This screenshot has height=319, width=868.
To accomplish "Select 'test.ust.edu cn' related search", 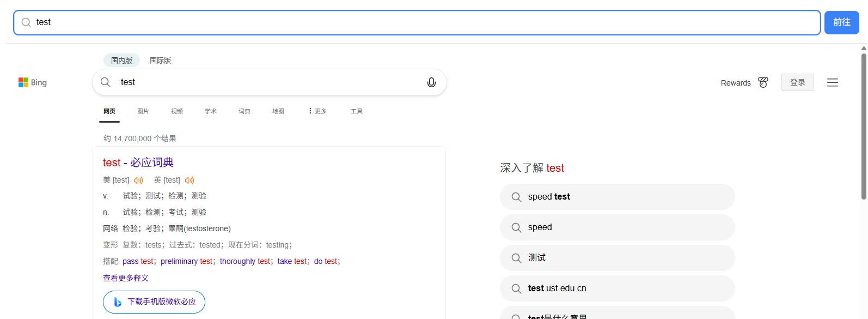I will click(617, 288).
